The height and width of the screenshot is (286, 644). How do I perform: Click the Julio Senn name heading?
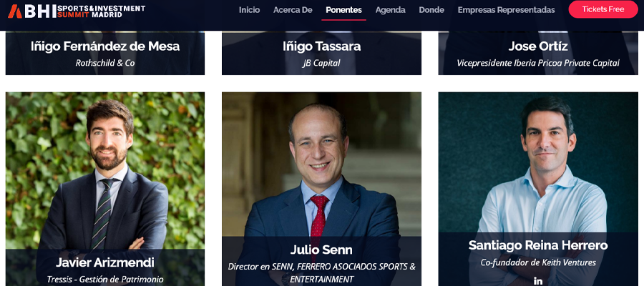(x=321, y=250)
